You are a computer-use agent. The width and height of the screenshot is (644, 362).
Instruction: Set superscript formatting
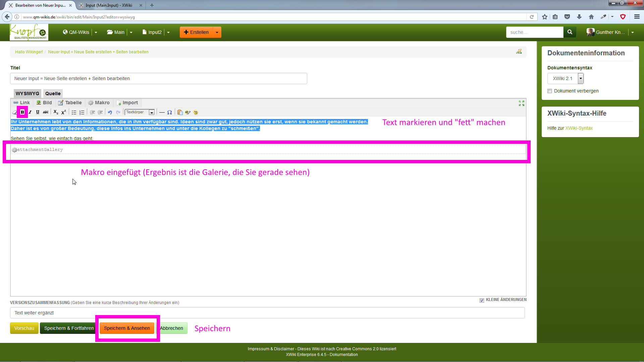click(x=64, y=112)
